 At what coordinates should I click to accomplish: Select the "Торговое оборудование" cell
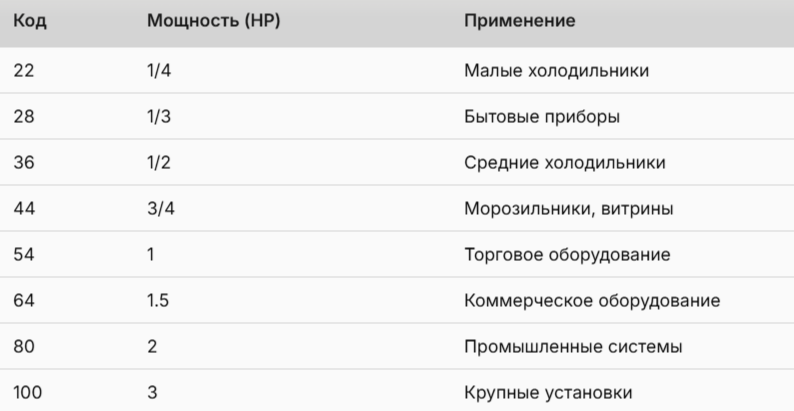click(567, 254)
